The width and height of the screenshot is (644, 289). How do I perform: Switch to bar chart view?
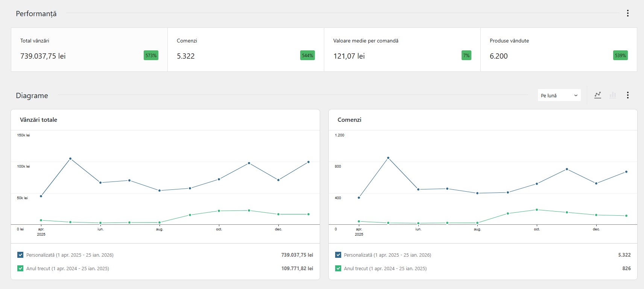(613, 95)
